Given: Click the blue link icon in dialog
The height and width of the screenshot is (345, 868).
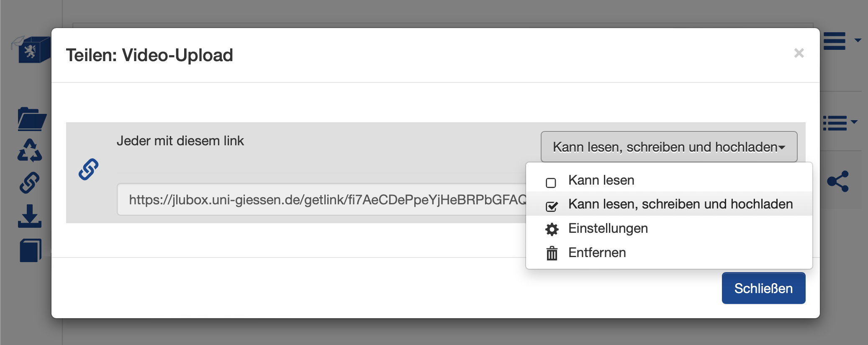Looking at the screenshot, I should point(89,169).
